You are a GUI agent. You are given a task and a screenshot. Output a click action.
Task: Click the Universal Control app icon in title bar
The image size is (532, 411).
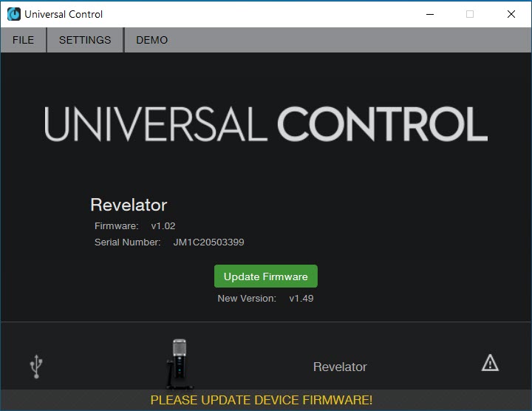14,14
